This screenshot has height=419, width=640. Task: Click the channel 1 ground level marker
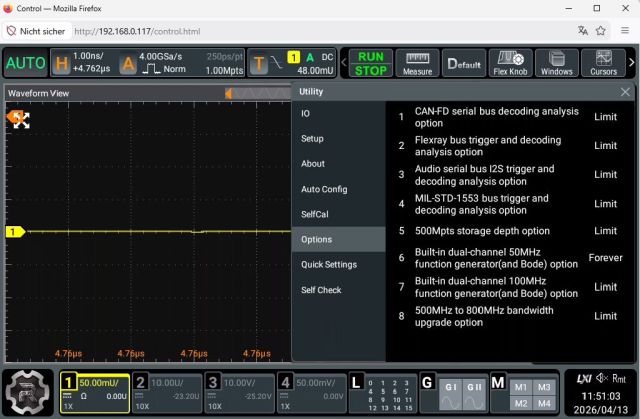[14, 232]
